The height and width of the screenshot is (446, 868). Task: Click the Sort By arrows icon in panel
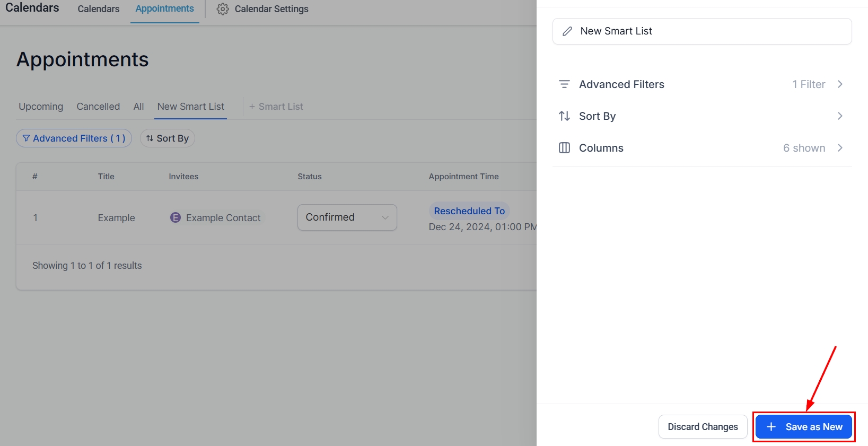point(564,116)
